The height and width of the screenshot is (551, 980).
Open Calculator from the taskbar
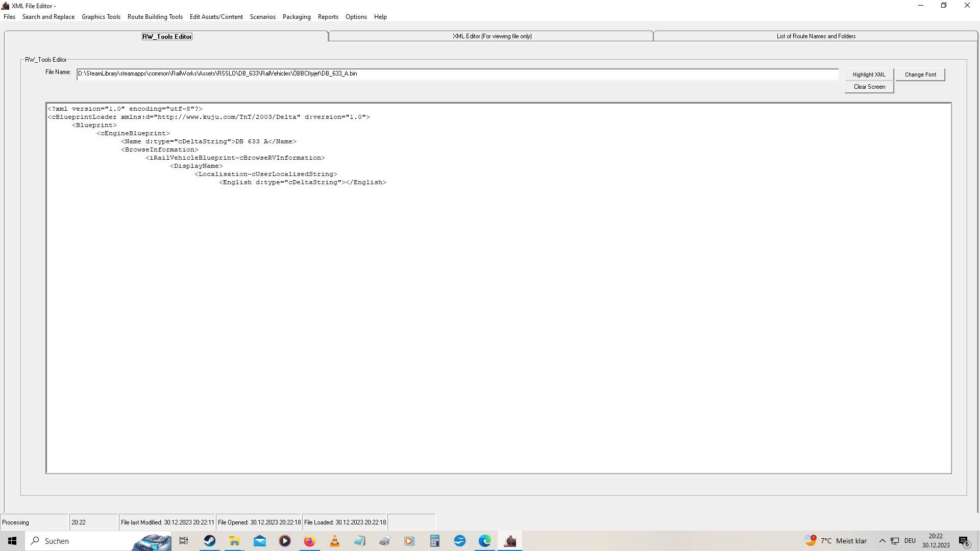point(434,541)
